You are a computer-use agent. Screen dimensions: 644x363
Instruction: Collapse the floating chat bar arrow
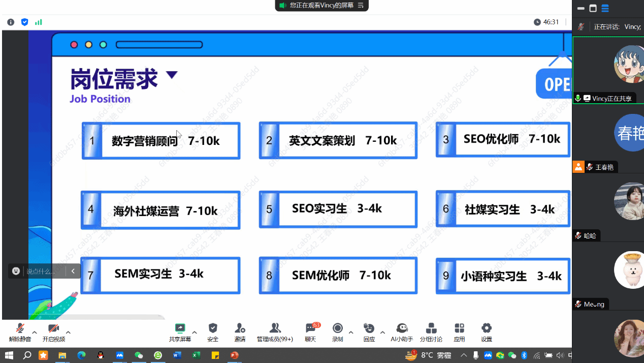tap(73, 271)
